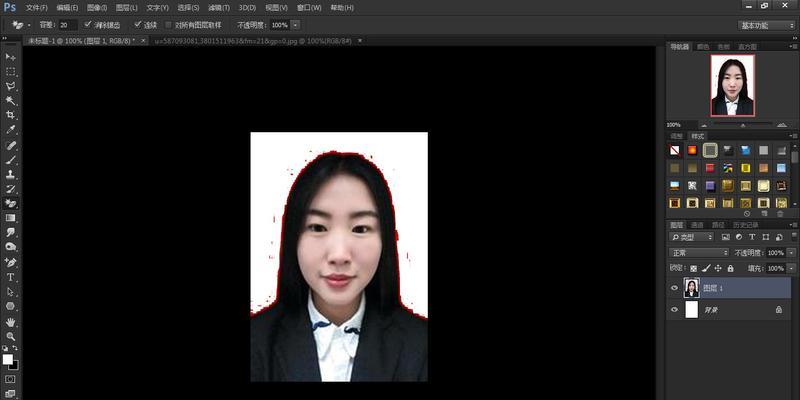This screenshot has width=800, height=400.
Task: Toggle Quick Mask mode icon
Action: coord(10,380)
